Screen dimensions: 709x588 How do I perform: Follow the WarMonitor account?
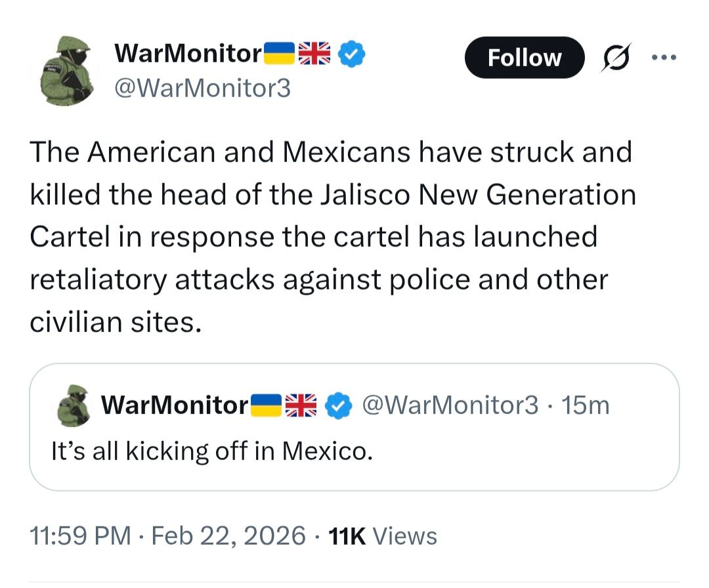pyautogui.click(x=524, y=58)
